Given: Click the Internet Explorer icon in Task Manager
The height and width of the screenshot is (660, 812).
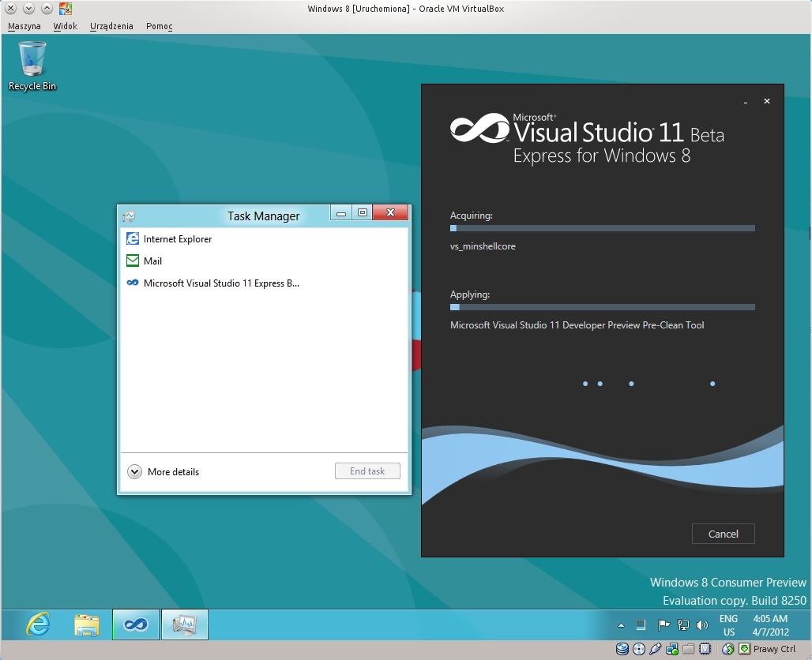Looking at the screenshot, I should (x=133, y=238).
